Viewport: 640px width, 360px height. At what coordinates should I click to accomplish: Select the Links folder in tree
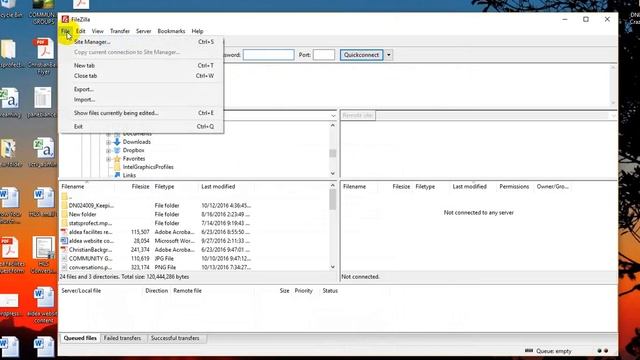tap(129, 175)
